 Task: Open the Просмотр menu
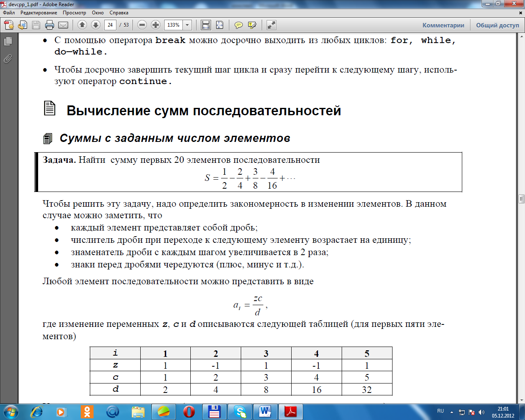pyautogui.click(x=74, y=13)
